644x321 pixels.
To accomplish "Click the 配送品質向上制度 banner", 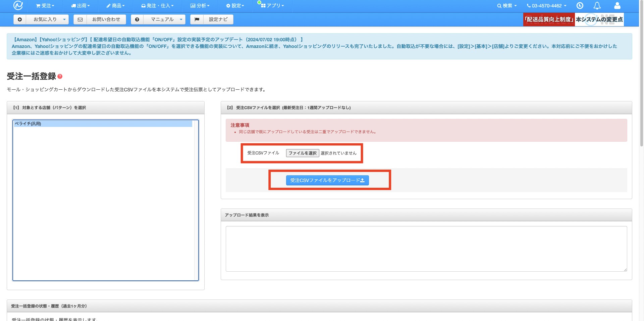I will (x=574, y=19).
